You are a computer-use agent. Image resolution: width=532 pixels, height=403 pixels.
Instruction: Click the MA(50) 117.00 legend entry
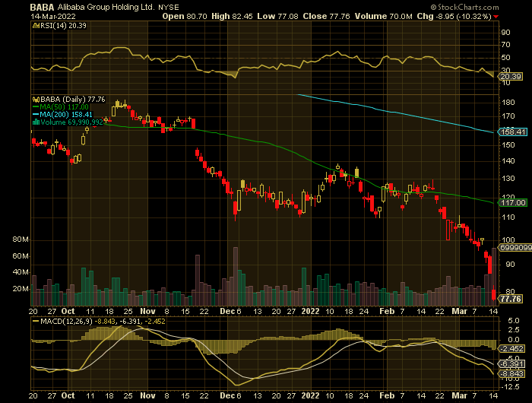coord(61,107)
